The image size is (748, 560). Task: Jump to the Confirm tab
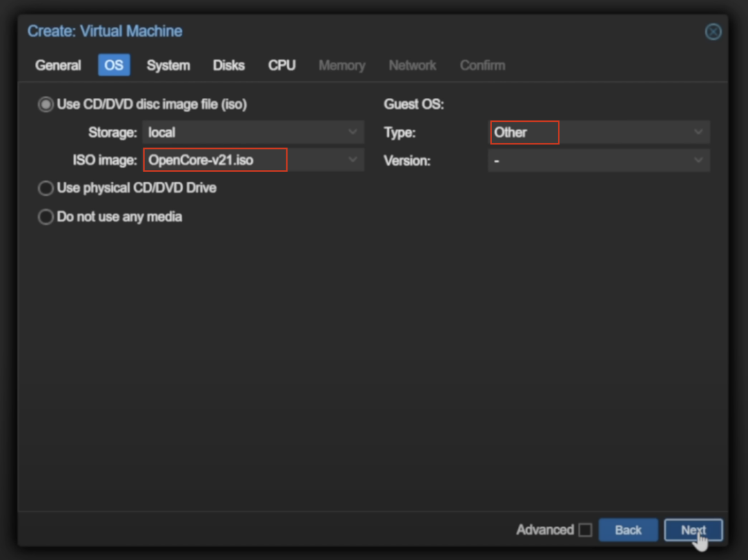pyautogui.click(x=482, y=65)
